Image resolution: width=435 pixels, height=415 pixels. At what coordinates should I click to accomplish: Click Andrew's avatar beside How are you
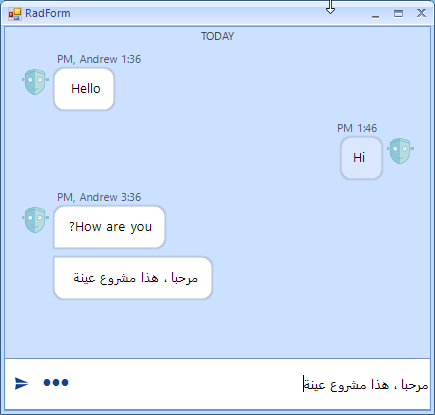(35, 220)
